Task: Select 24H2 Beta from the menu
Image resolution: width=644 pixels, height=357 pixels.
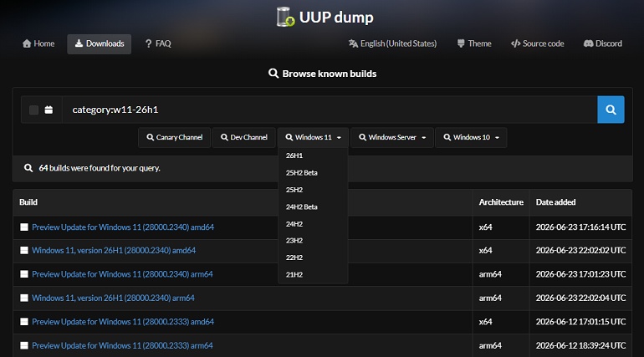Action: coord(313,207)
